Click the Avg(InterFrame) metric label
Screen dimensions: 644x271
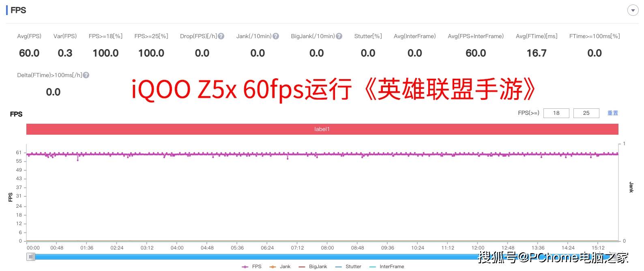[414, 36]
